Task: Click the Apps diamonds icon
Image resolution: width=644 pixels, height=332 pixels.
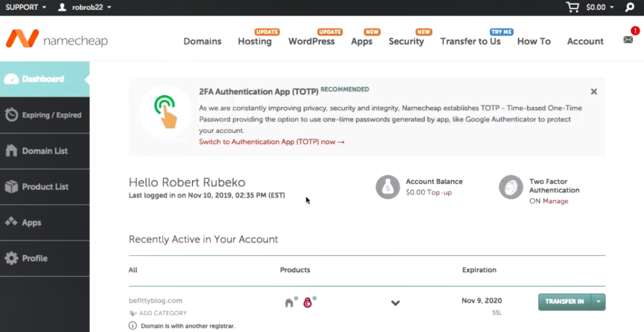Action: (x=11, y=222)
